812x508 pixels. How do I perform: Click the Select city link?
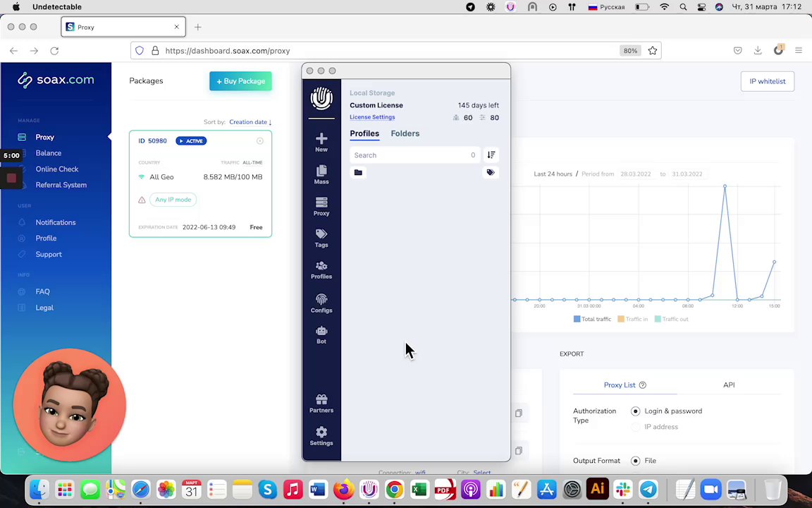481,473
